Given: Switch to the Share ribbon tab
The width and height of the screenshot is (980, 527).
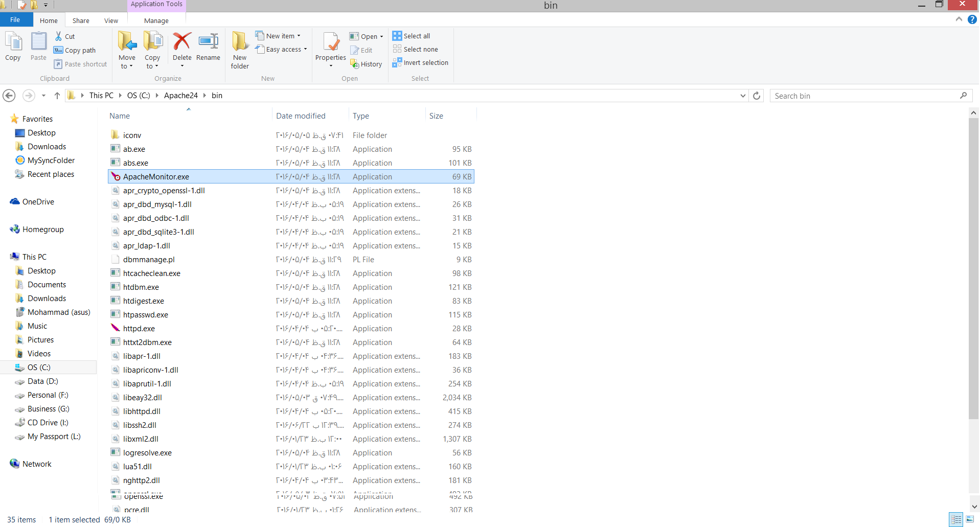Looking at the screenshot, I should (x=81, y=20).
